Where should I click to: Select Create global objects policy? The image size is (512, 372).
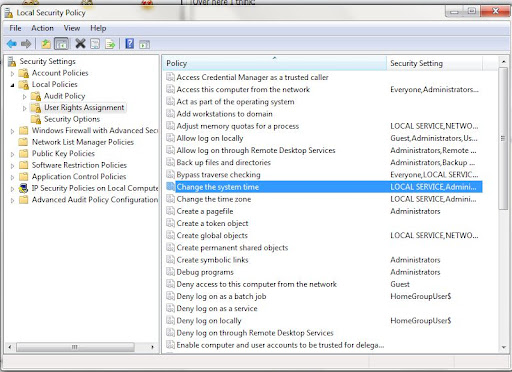[x=212, y=235]
